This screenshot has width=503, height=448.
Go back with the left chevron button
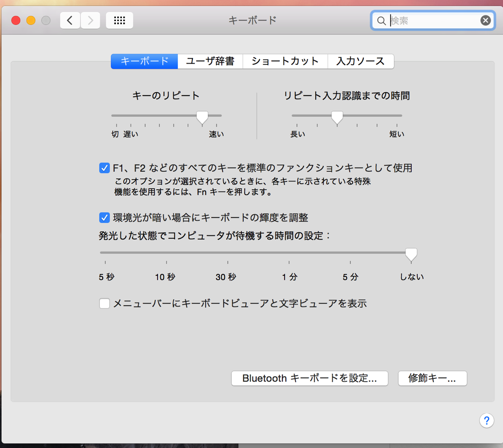tap(70, 21)
